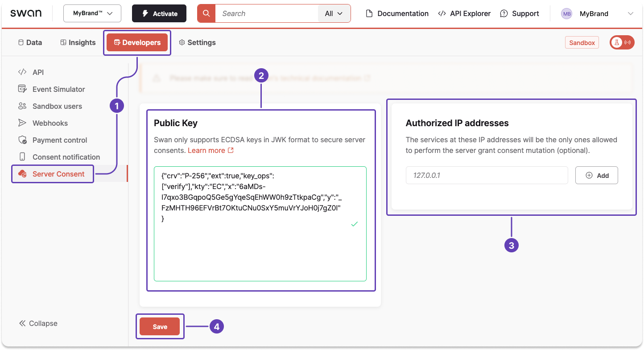This screenshot has height=350, width=644.
Task: Click the Activate lightning button
Action: click(x=159, y=13)
